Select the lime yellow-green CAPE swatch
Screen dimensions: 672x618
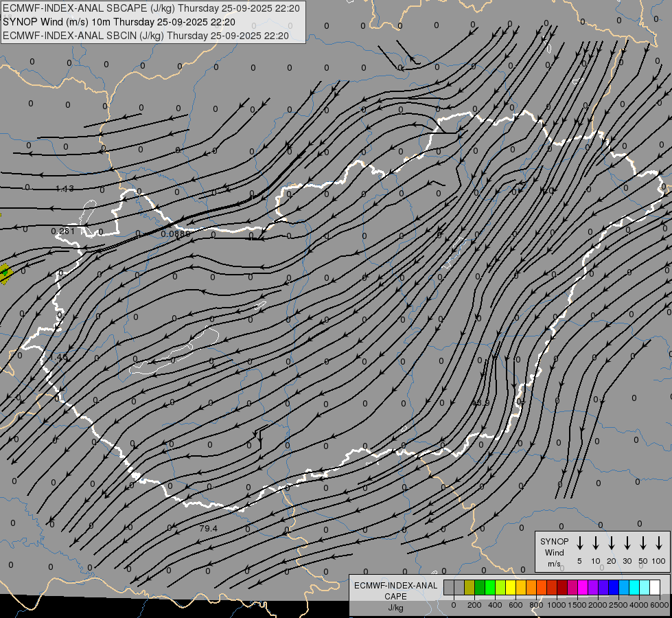[500, 587]
